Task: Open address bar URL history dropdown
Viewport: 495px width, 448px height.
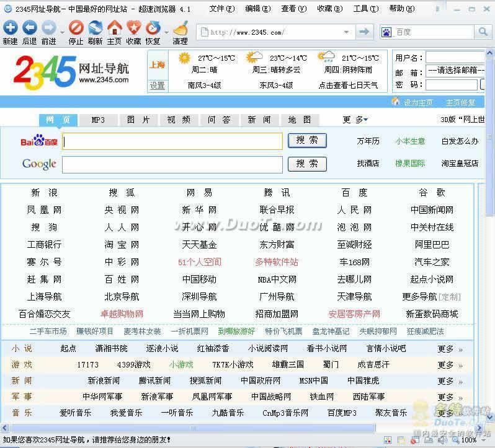Action: coord(346,32)
